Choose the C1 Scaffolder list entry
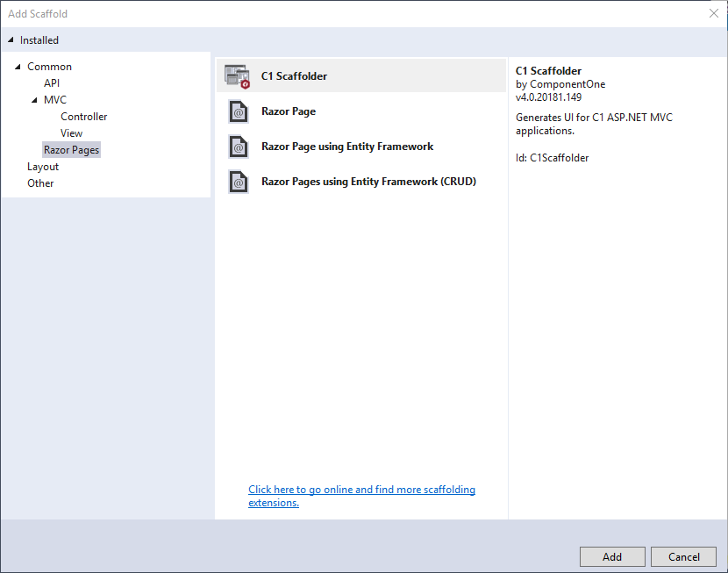 click(x=361, y=76)
